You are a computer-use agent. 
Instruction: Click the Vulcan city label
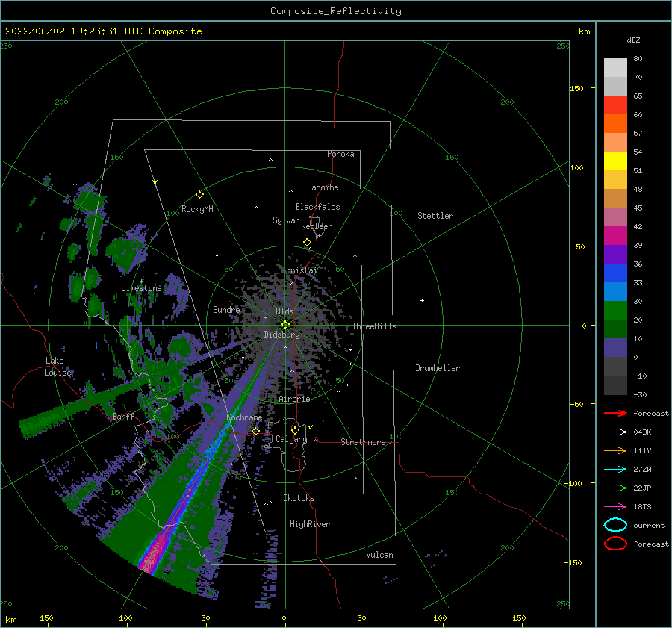pos(379,555)
